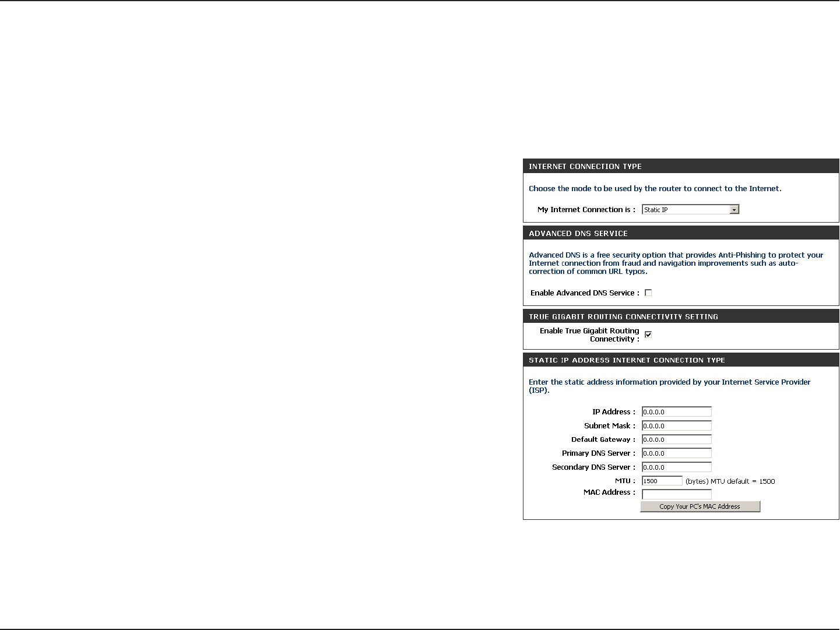Click the ADVANCED DNS SERVICE header text
This screenshot has height=630, width=840.
pos(578,233)
